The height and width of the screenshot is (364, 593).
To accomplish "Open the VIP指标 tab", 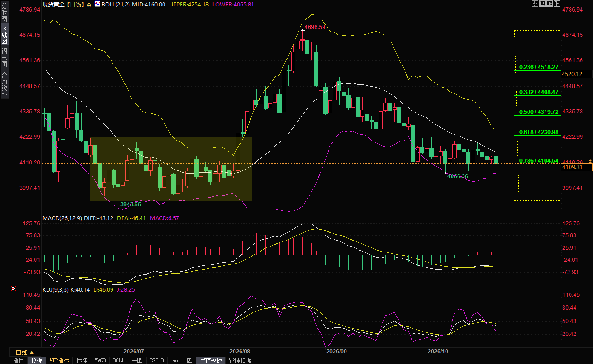I will 59,360.
